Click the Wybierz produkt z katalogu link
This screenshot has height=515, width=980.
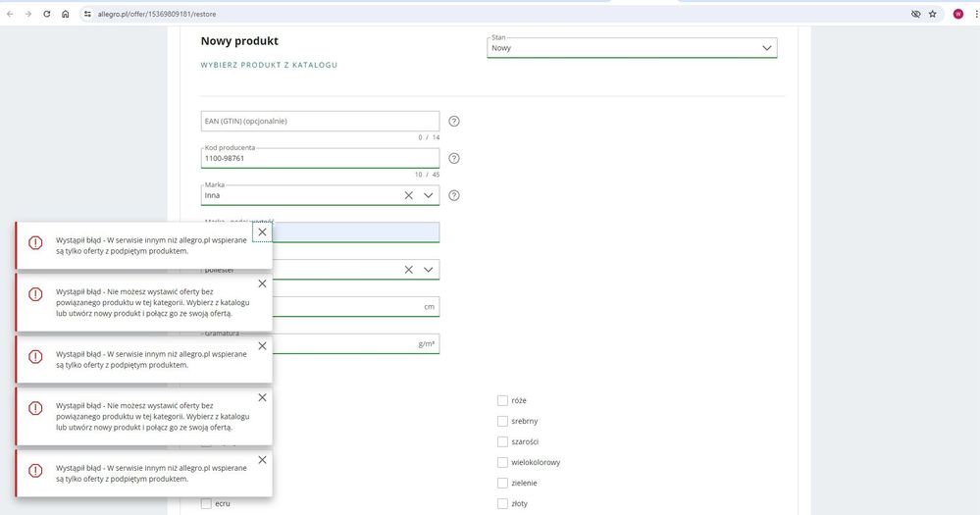pos(269,65)
